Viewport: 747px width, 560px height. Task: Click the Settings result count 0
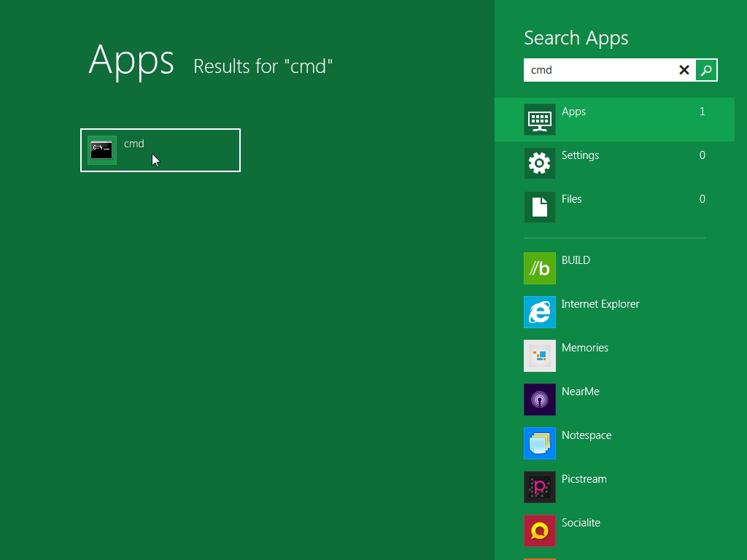tap(703, 155)
